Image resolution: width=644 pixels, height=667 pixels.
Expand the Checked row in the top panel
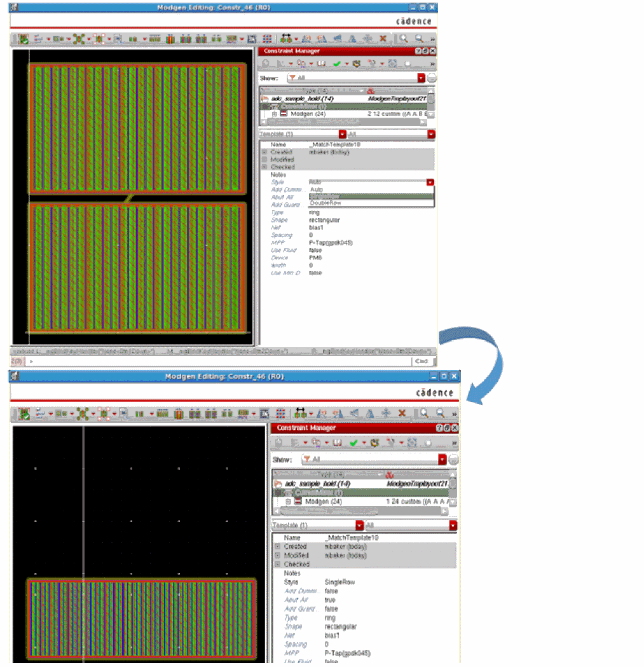[x=264, y=167]
